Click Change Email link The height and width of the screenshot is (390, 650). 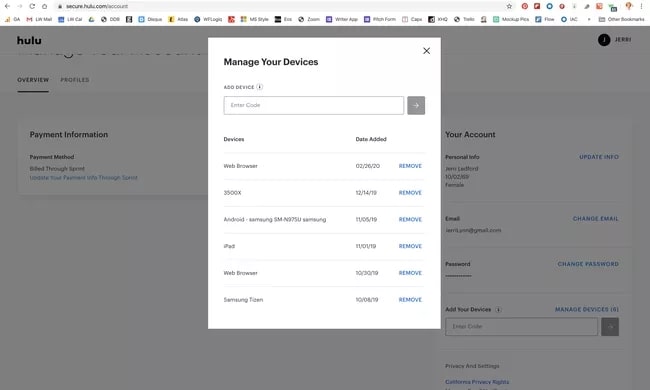coord(595,218)
